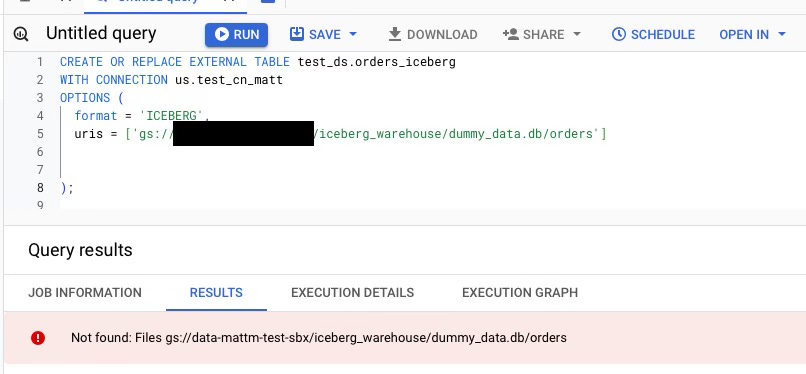Click the table name test_ds.orders_iceberg
Viewport: 806px width, 374px height.
click(x=377, y=62)
